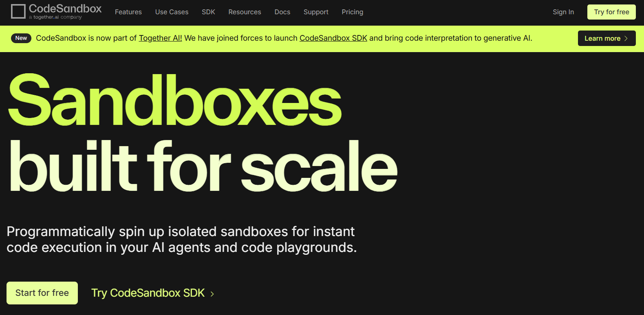
Task: Open the Docs link in navigation
Action: pyautogui.click(x=282, y=12)
